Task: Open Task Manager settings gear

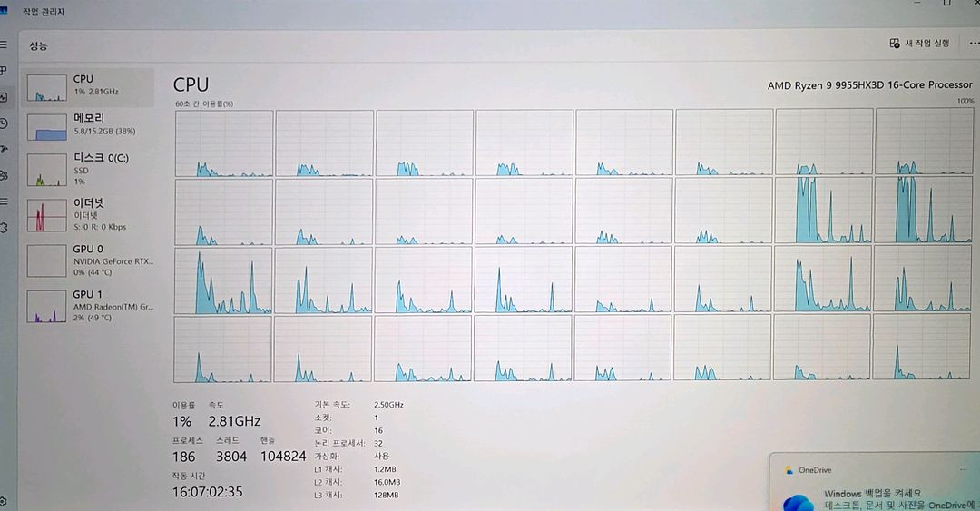Action: click(4, 501)
